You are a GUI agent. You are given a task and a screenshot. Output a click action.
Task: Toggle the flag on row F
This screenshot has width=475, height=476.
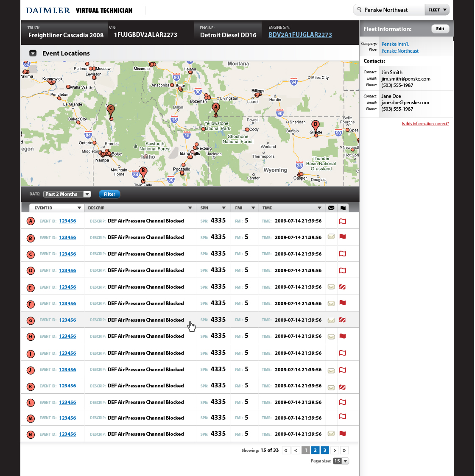(x=343, y=303)
